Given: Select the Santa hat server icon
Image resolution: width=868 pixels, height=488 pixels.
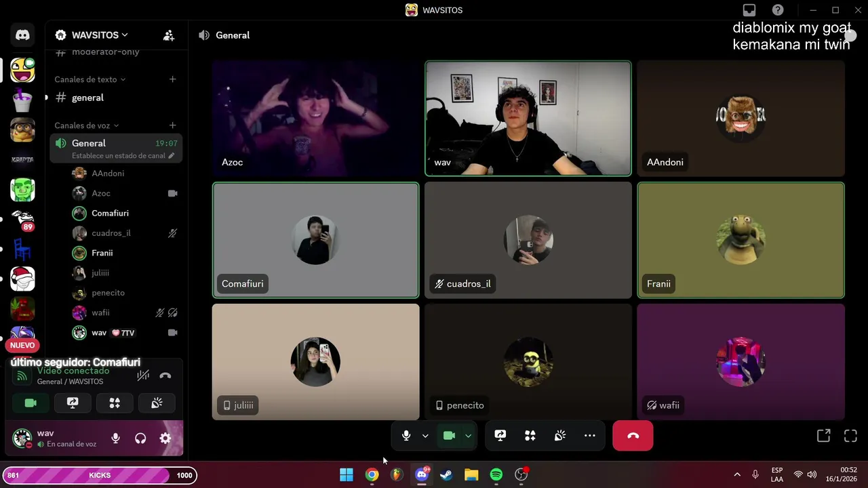Looking at the screenshot, I should pos(22,279).
